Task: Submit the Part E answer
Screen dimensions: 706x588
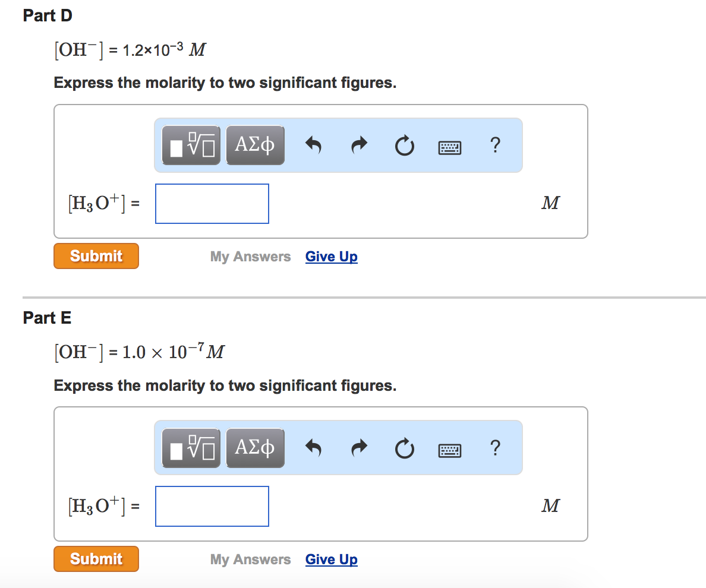Action: tap(96, 558)
